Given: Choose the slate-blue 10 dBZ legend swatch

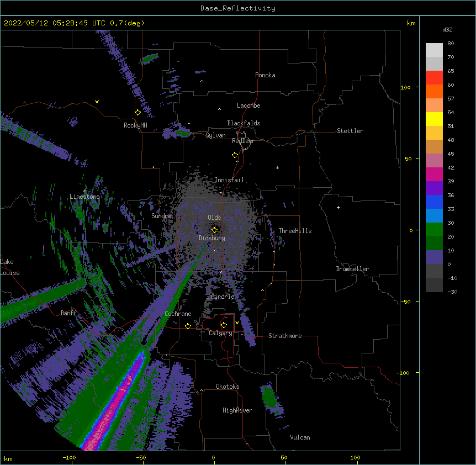Looking at the screenshot, I should coord(434,257).
